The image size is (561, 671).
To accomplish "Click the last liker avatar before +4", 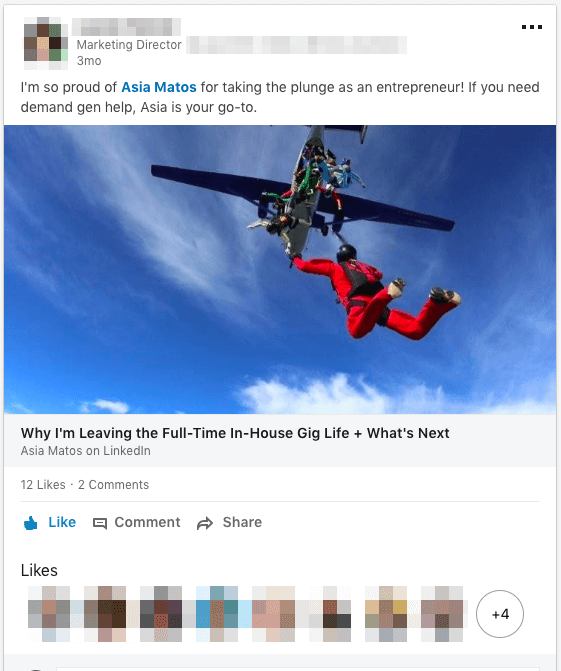I will point(442,614).
